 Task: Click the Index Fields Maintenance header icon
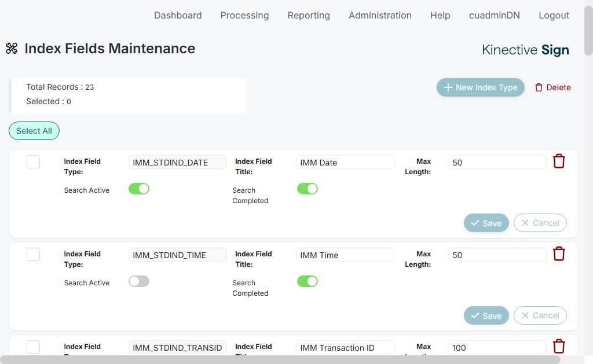pos(12,49)
